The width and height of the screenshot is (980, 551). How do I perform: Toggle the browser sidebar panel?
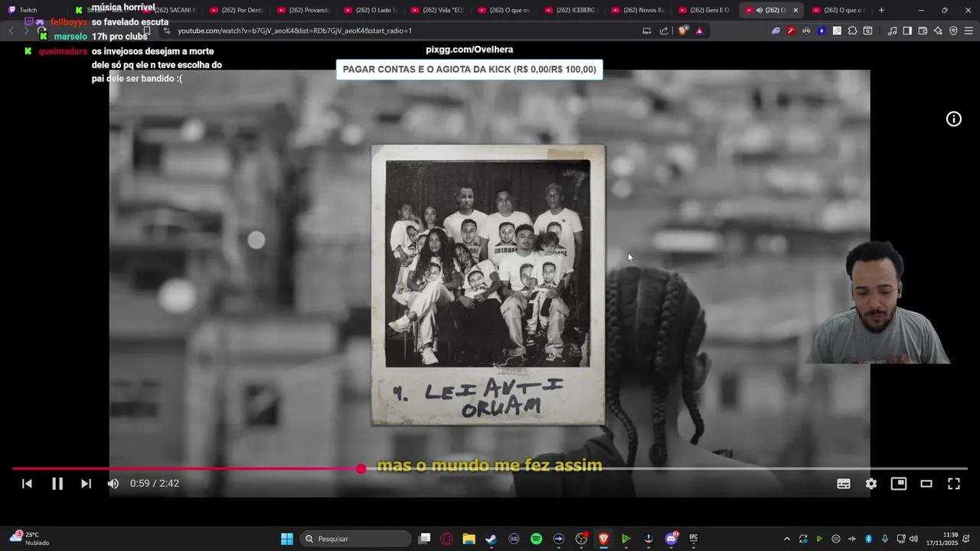[907, 31]
